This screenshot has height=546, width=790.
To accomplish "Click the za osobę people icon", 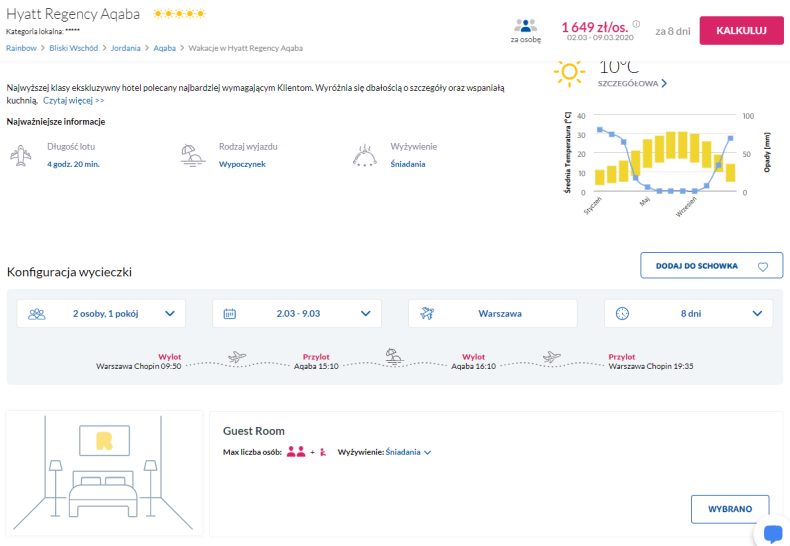I will 525,25.
